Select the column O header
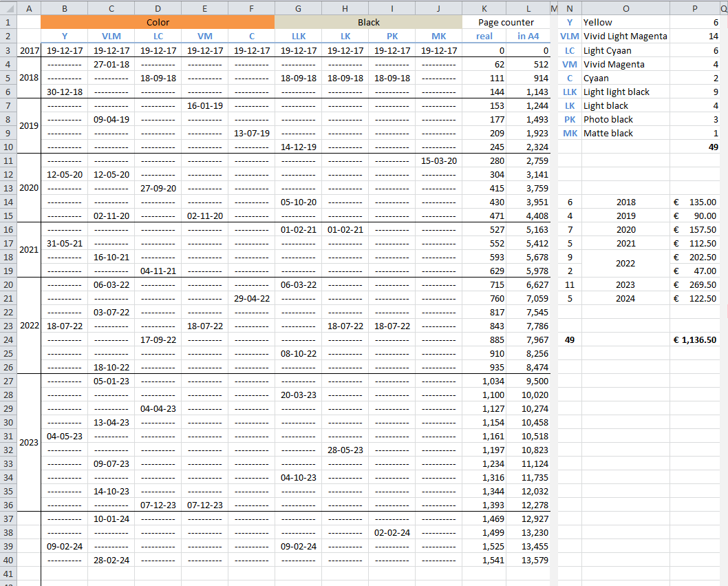The width and height of the screenshot is (728, 586). coord(625,8)
